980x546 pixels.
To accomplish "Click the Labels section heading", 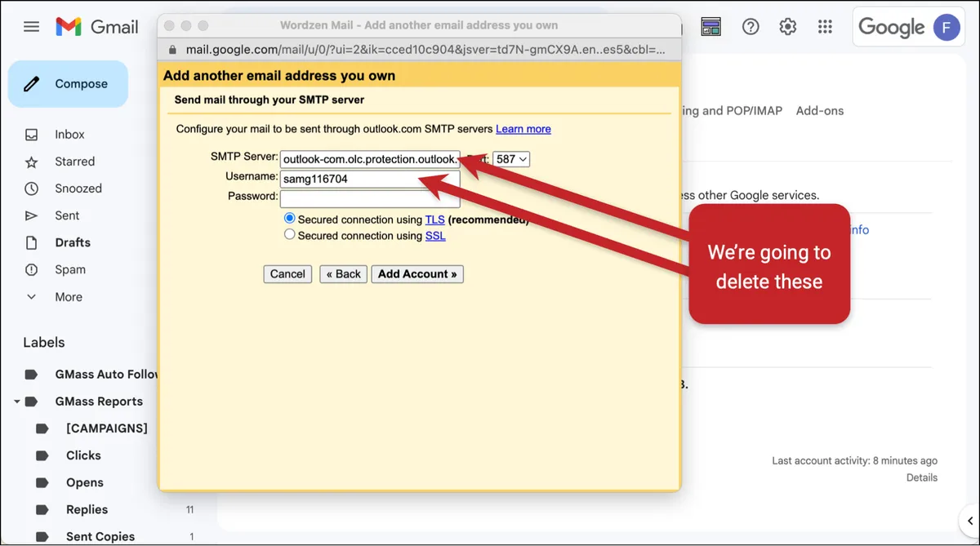I will point(44,343).
